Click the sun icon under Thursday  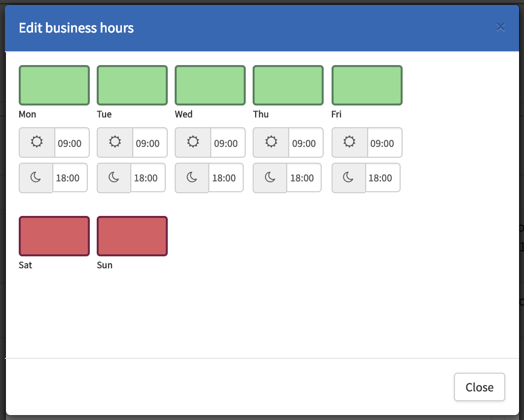(271, 142)
